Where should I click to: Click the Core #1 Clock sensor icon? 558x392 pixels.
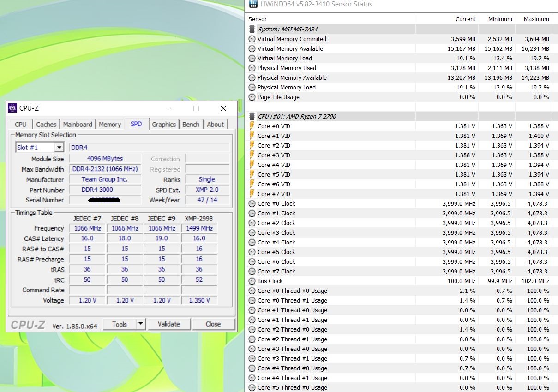tap(252, 213)
